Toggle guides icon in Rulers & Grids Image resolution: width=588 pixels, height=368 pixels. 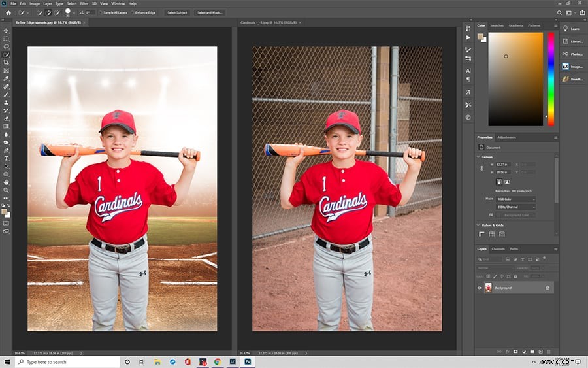(502, 234)
